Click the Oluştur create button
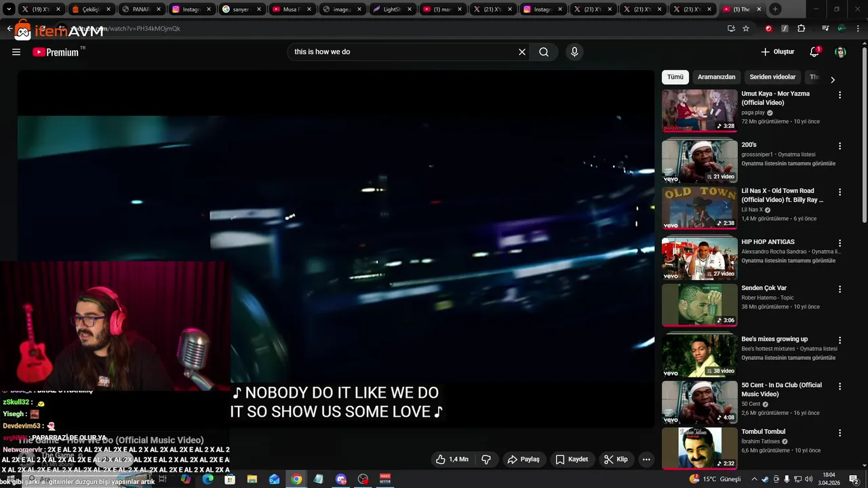This screenshot has height=488, width=868. pyautogui.click(x=777, y=52)
